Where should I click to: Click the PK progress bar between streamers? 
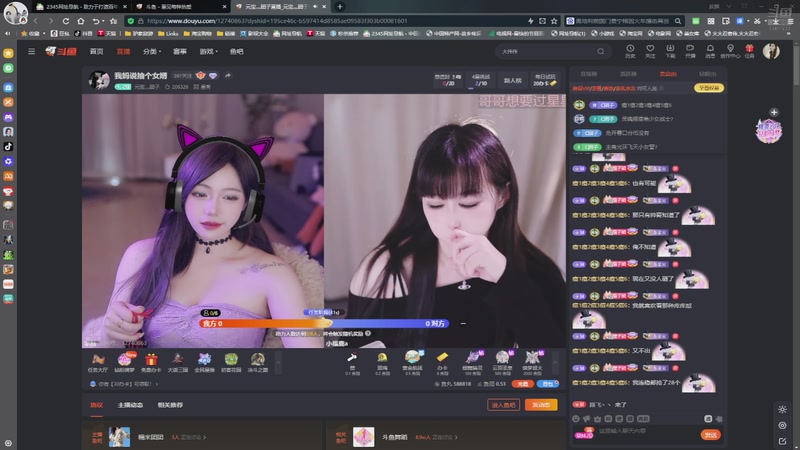pyautogui.click(x=324, y=323)
